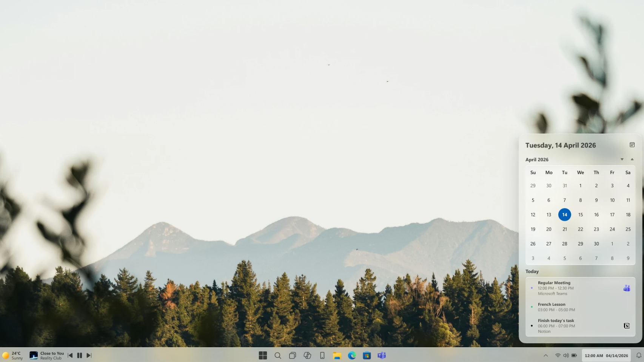Click the taskbar Search icon
644x362 pixels.
point(278,355)
